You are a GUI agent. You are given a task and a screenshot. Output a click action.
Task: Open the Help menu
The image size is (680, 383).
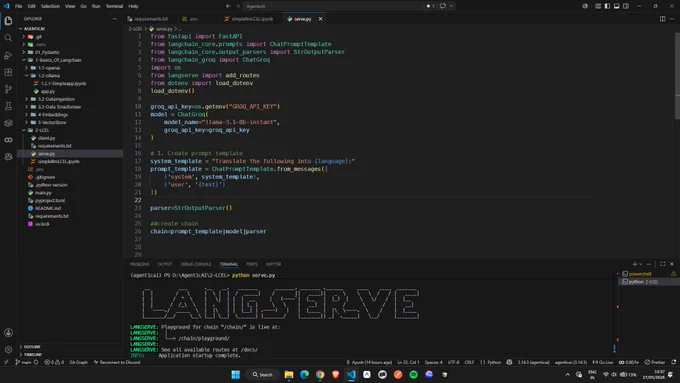pos(133,6)
